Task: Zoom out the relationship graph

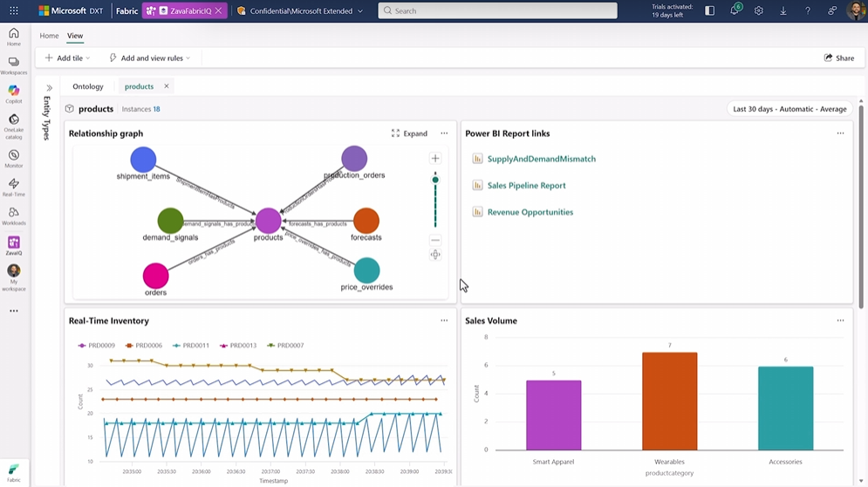Action: [435, 240]
